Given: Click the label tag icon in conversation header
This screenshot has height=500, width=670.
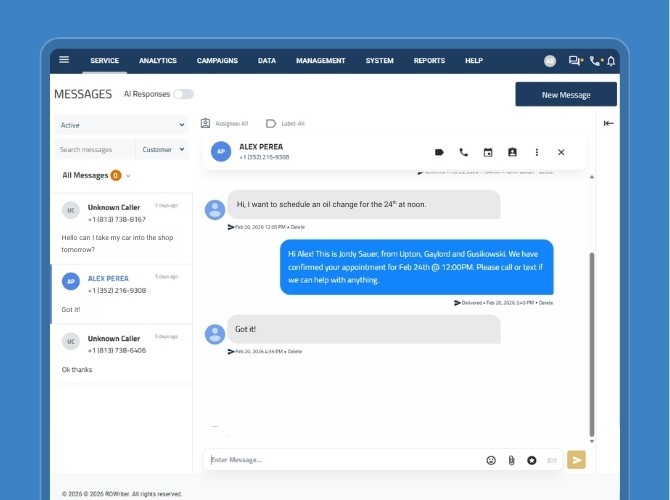Looking at the screenshot, I should (439, 152).
